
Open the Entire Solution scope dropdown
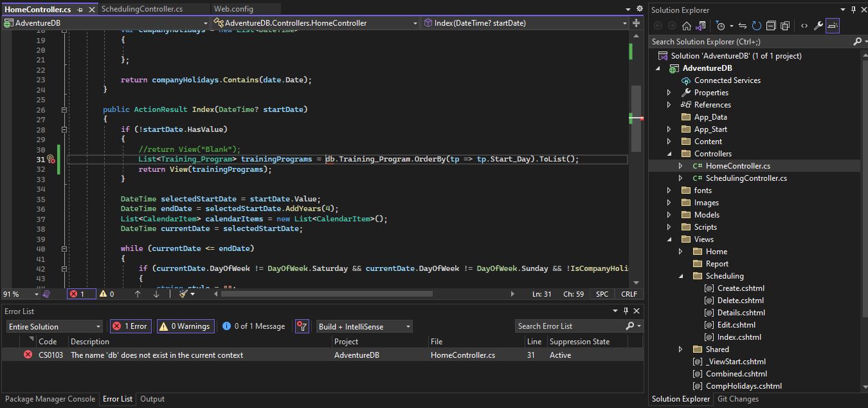(54, 326)
